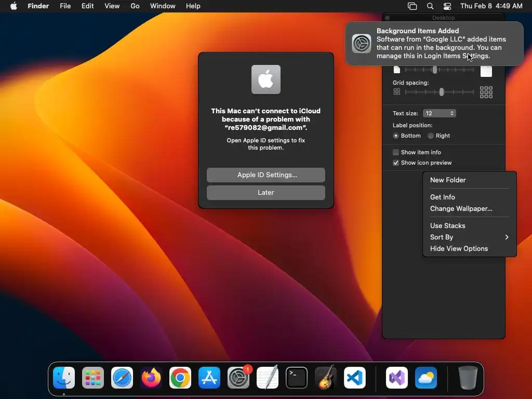
Task: Select Bottom label position
Action: pos(395,136)
